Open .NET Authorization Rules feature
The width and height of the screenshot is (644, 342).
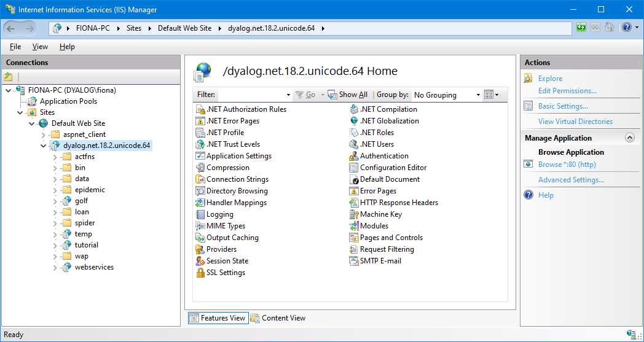tap(241, 109)
